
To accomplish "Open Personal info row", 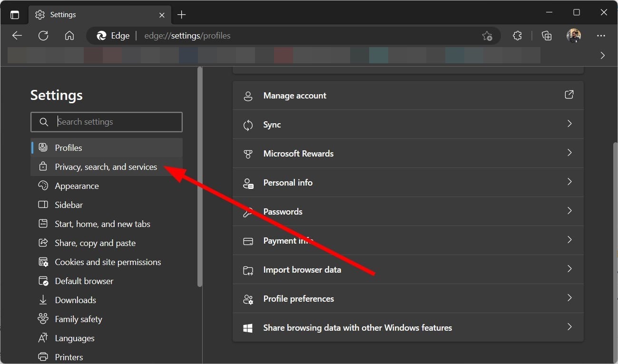I will pos(408,183).
